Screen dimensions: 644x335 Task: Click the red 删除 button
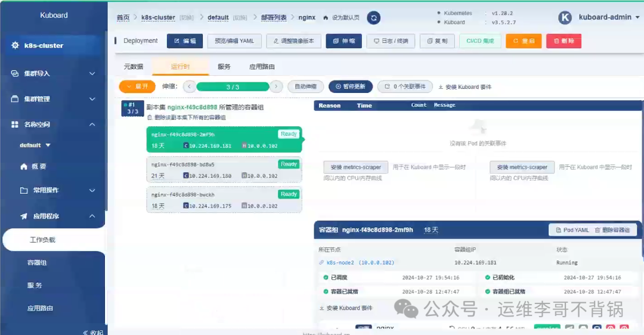point(564,41)
